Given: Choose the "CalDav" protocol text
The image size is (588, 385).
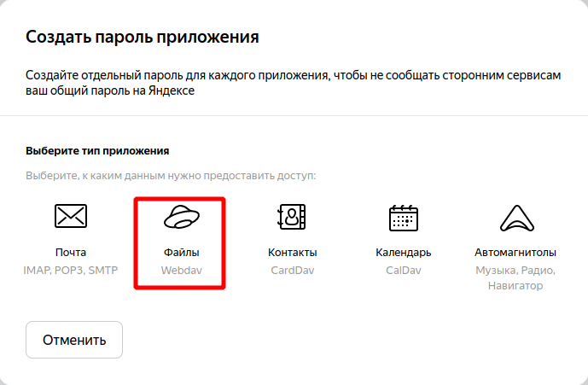Looking at the screenshot, I should coord(403,271).
